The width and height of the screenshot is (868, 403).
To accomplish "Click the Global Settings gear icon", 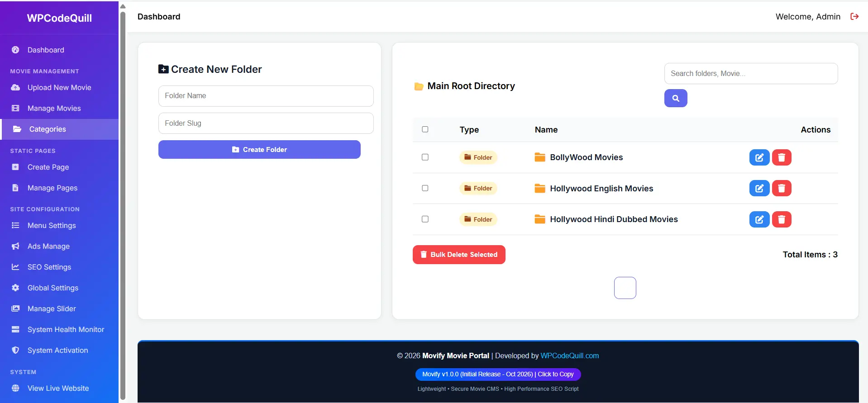I will pos(15,288).
